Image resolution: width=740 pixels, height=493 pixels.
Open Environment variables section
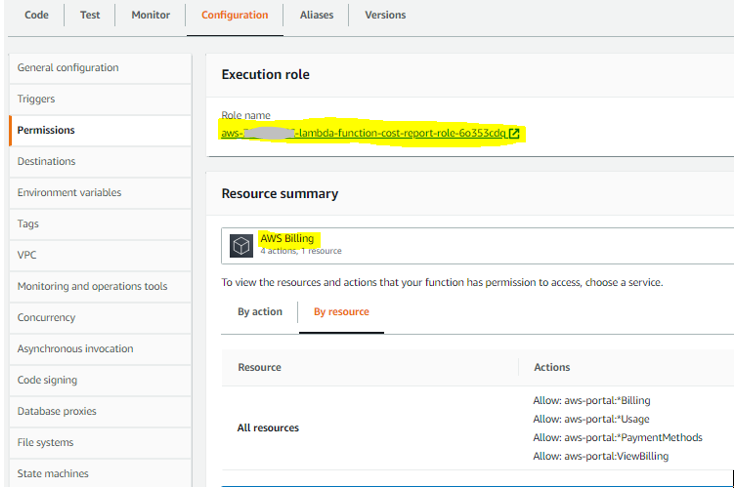[x=100, y=192]
